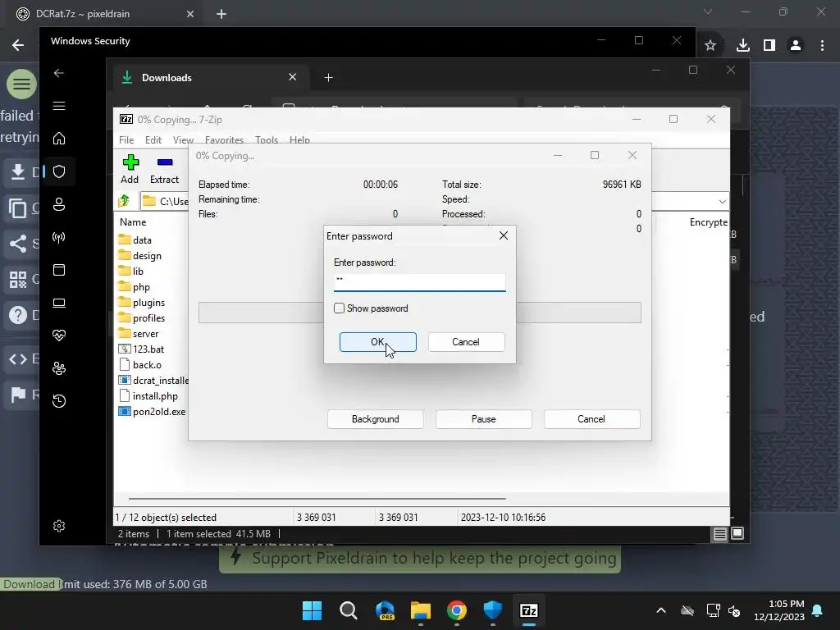Pause the copying operation
840x630 pixels.
coord(484,419)
